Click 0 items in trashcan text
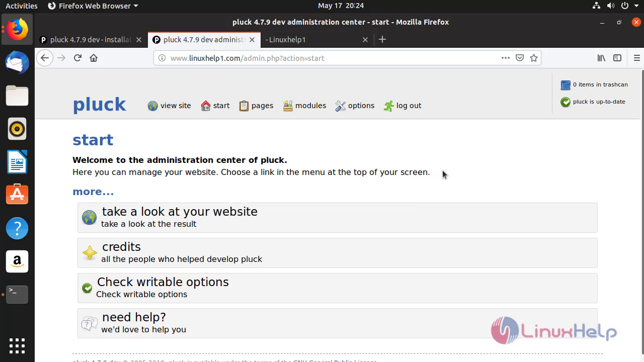This screenshot has height=362, width=644. pyautogui.click(x=600, y=84)
